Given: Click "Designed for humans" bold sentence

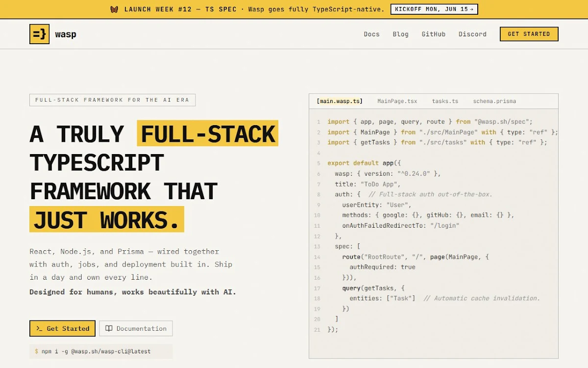Looking at the screenshot, I should [133, 292].
